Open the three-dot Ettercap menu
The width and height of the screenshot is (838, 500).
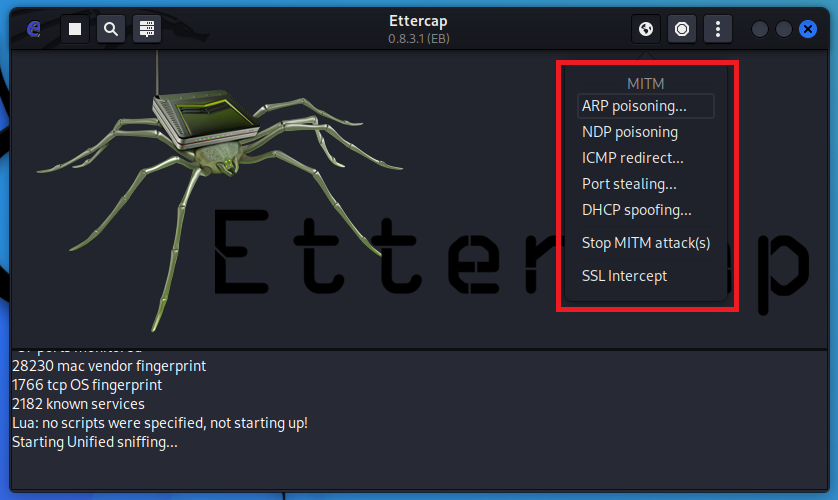718,29
